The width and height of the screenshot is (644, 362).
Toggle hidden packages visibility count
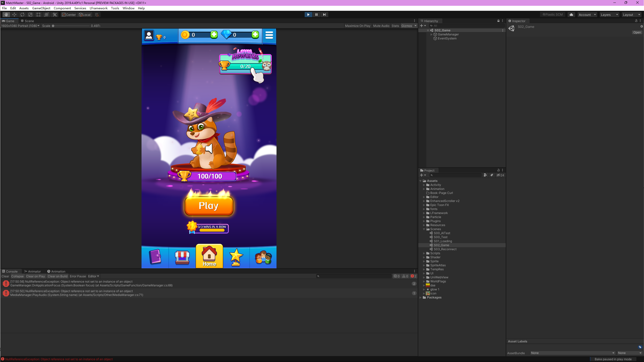click(x=500, y=175)
